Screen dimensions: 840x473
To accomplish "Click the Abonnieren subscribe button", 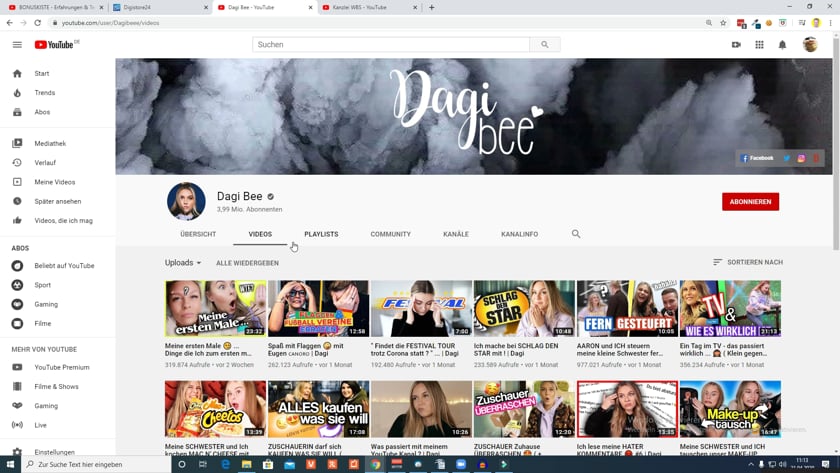I will pos(751,202).
